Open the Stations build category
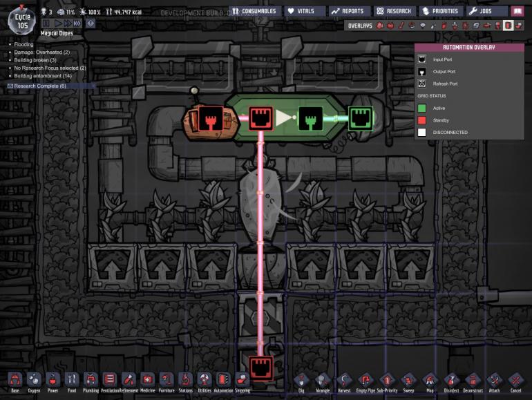This screenshot has width=532, height=400. click(186, 382)
